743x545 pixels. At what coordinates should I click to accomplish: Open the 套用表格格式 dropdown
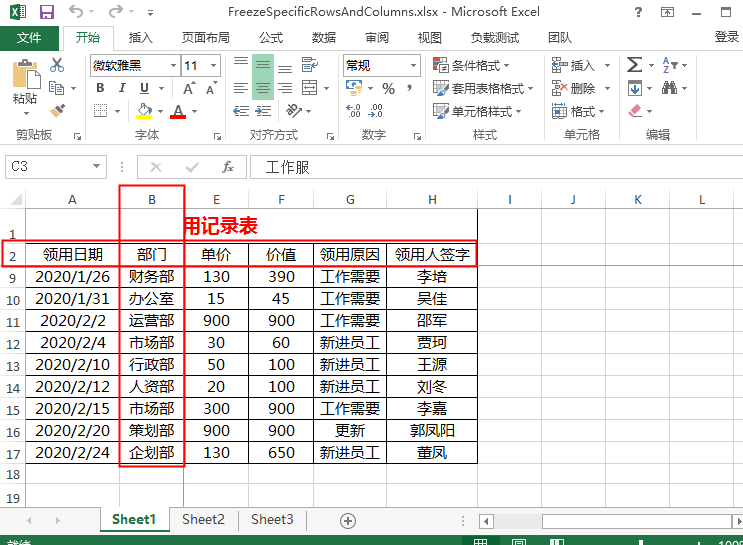point(483,88)
